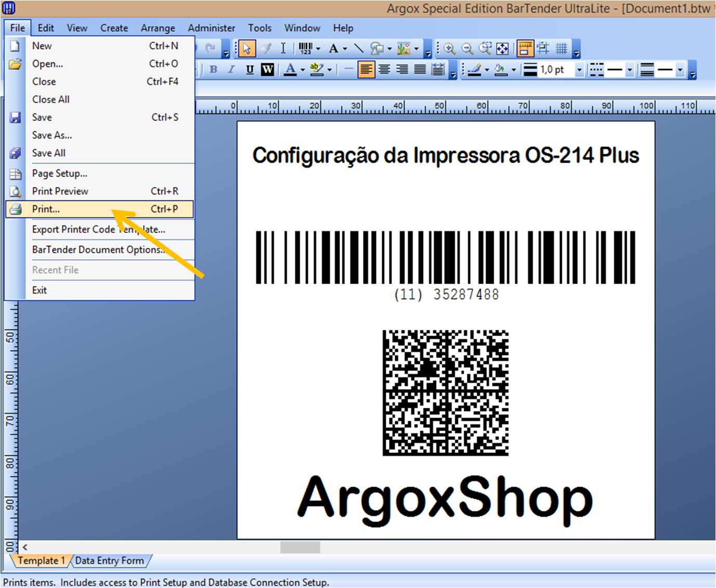This screenshot has height=588, width=716.
Task: Toggle align right
Action: pos(402,70)
